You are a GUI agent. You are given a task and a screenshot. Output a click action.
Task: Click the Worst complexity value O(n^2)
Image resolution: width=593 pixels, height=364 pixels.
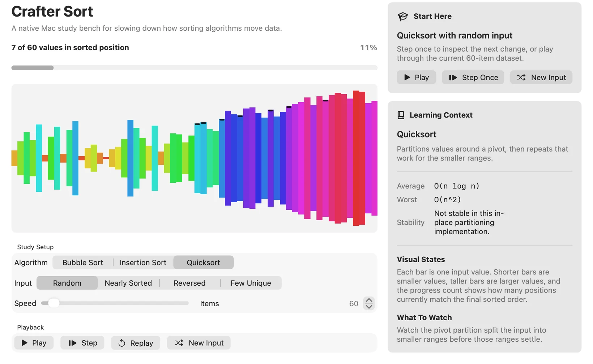pos(448,200)
